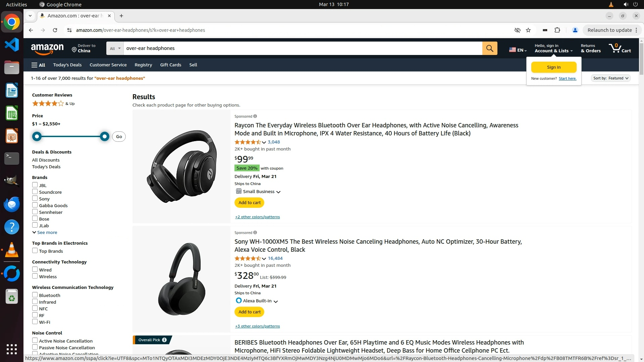Add Raycon headphones to cart
Image resolution: width=644 pixels, height=362 pixels.
click(x=249, y=202)
